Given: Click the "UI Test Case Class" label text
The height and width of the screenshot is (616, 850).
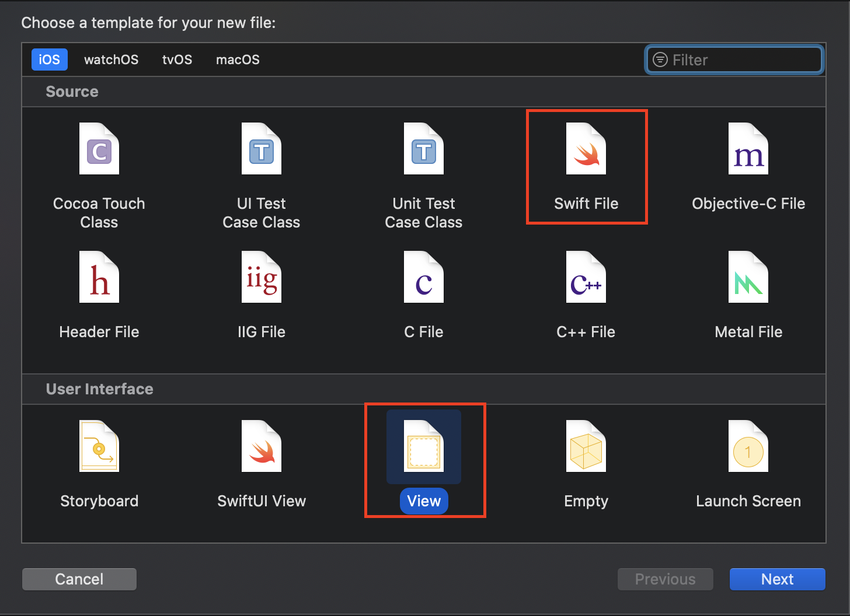Looking at the screenshot, I should pos(262,213).
